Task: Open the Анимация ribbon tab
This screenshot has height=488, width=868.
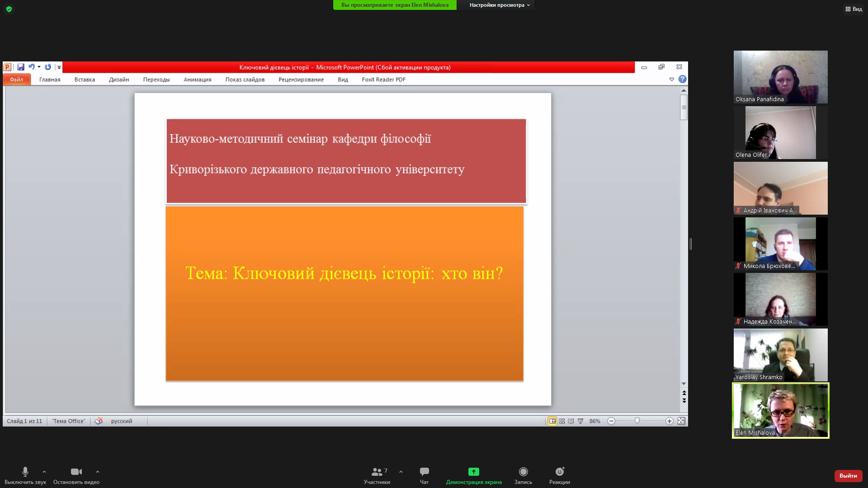Action: 198,80
